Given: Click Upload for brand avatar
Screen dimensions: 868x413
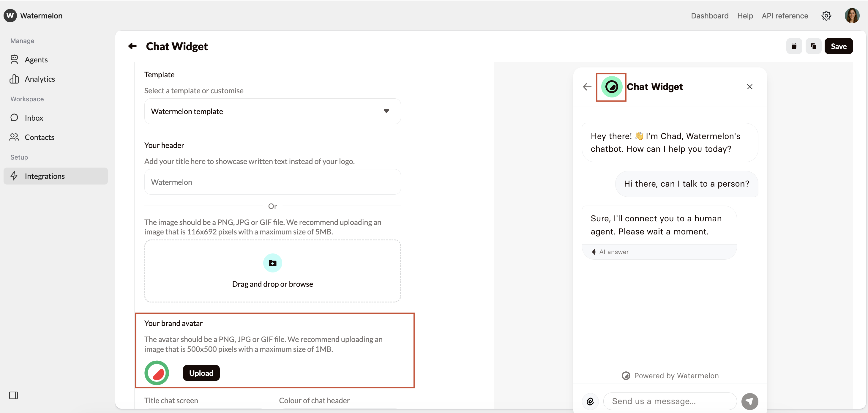Looking at the screenshot, I should 201,373.
